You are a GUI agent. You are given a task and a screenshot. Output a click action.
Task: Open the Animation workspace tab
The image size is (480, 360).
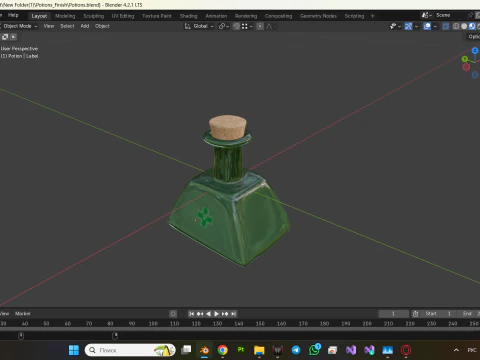[x=216, y=16]
